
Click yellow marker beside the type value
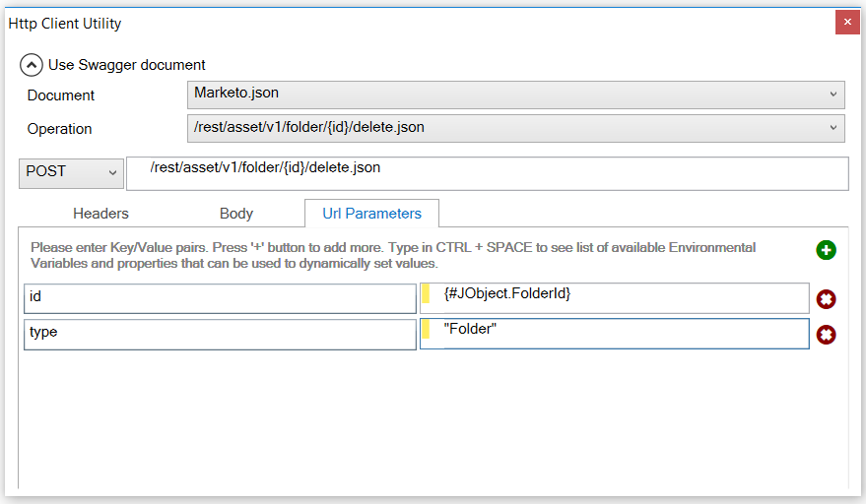426,330
